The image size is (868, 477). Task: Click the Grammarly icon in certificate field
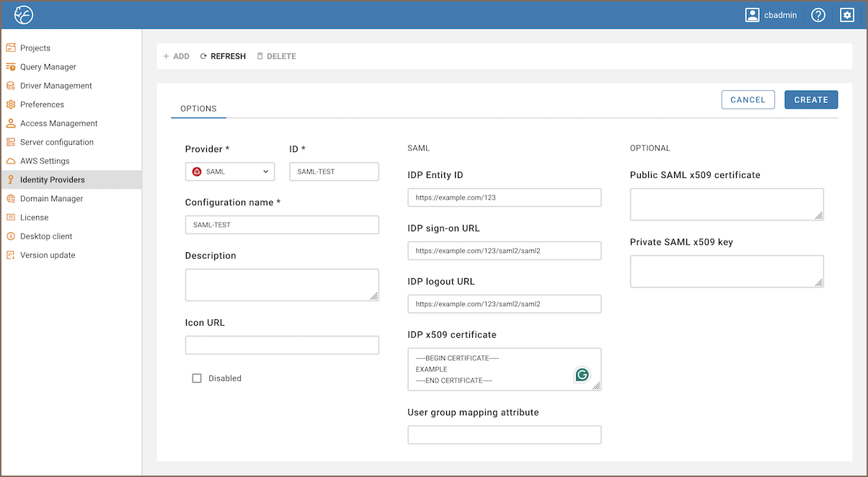tap(583, 375)
